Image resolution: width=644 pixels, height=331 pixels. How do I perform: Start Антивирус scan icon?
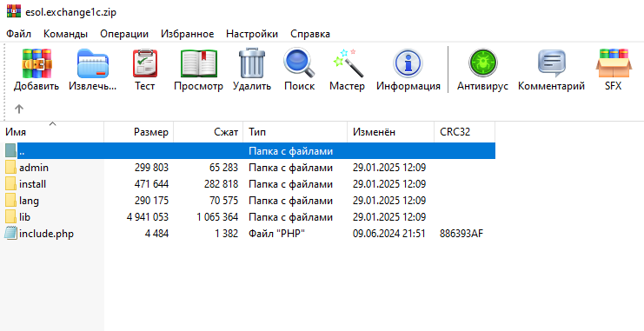click(x=483, y=63)
